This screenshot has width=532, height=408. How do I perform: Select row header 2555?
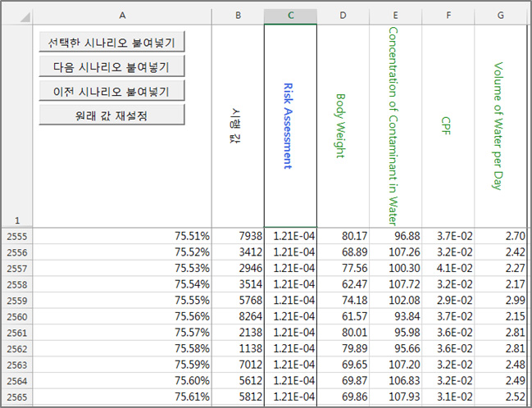point(17,236)
